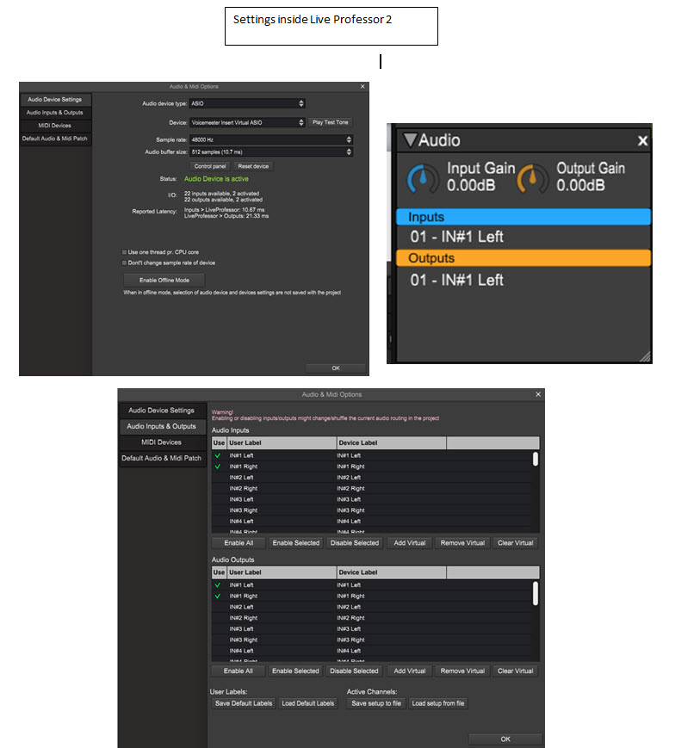Click the Audio Outputs list scrollbar
Image resolution: width=700 pixels, height=748 pixels.
(x=536, y=593)
